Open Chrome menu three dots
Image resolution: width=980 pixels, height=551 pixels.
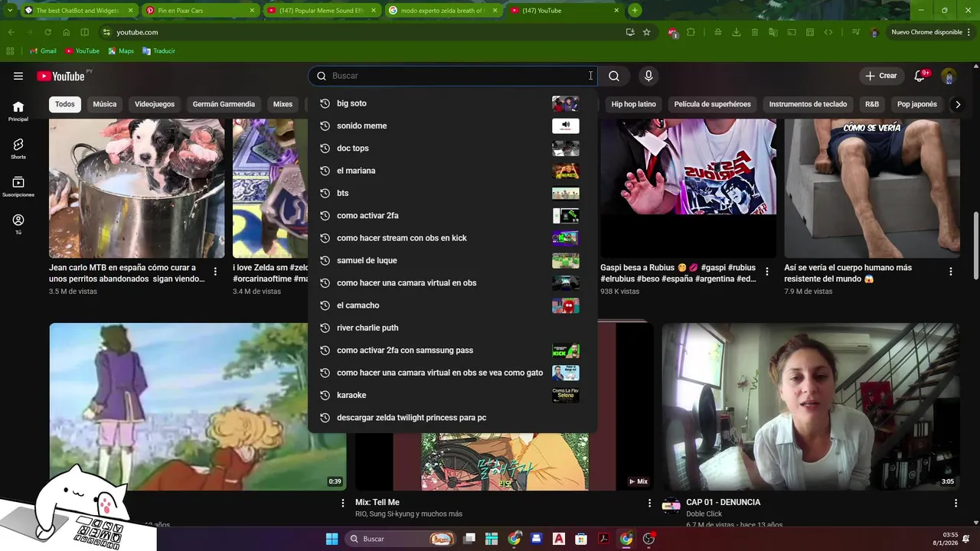click(x=969, y=32)
